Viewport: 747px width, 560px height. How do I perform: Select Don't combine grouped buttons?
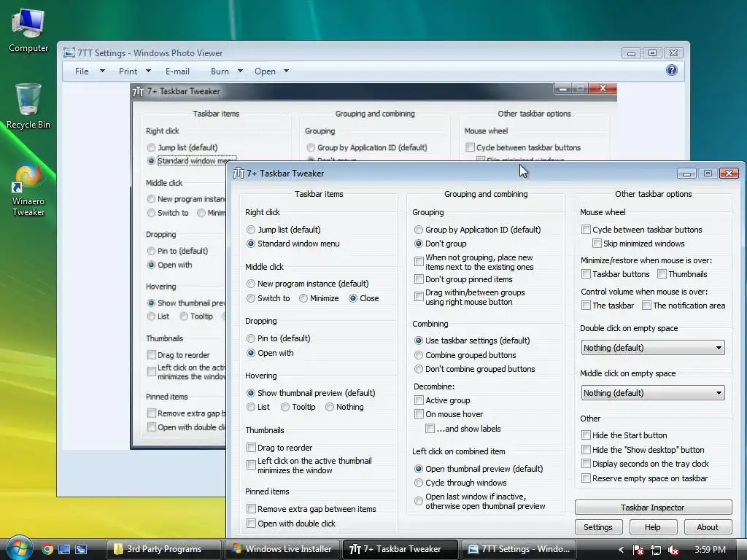pos(474,369)
